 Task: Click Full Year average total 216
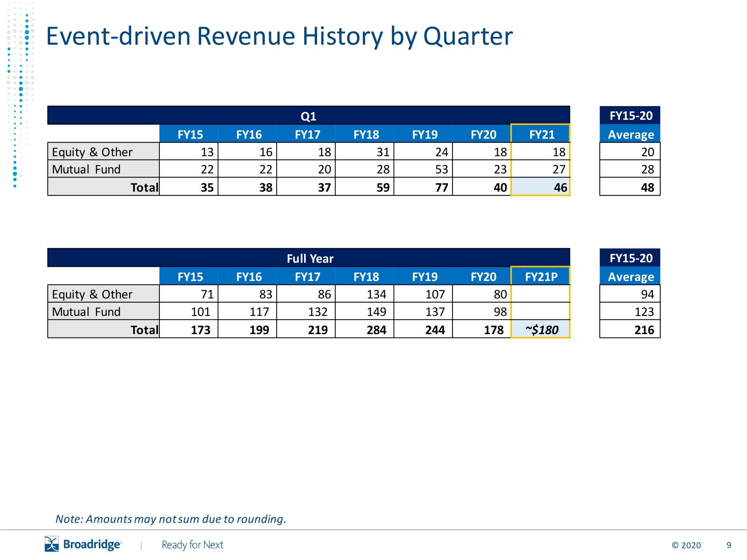click(630, 329)
